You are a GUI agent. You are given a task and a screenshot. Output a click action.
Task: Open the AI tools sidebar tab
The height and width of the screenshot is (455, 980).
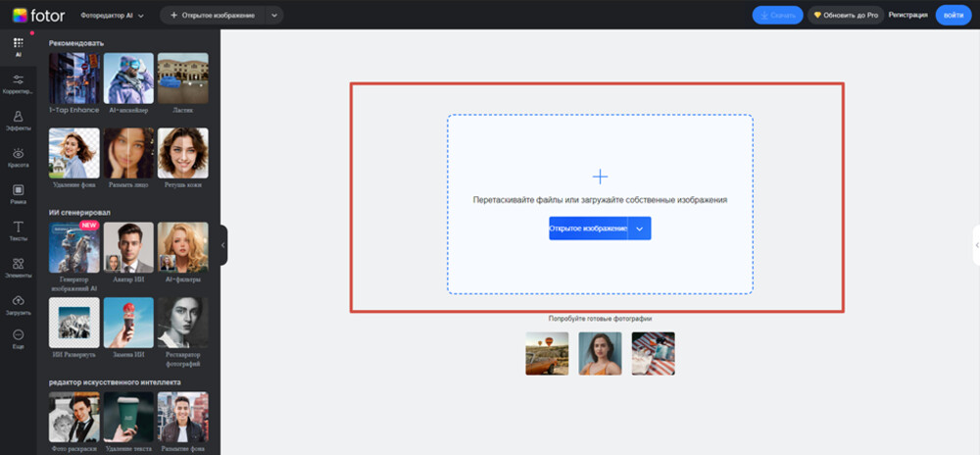click(x=18, y=47)
